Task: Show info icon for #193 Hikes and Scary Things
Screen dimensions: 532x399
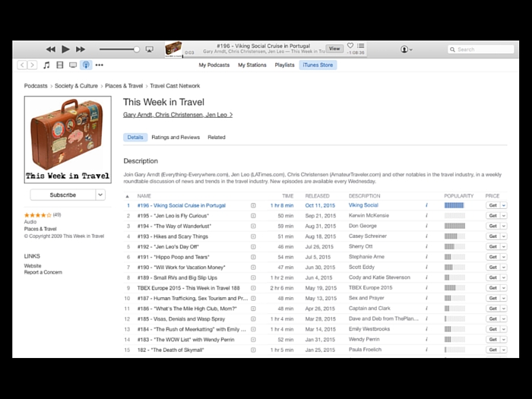Action: 253,236
